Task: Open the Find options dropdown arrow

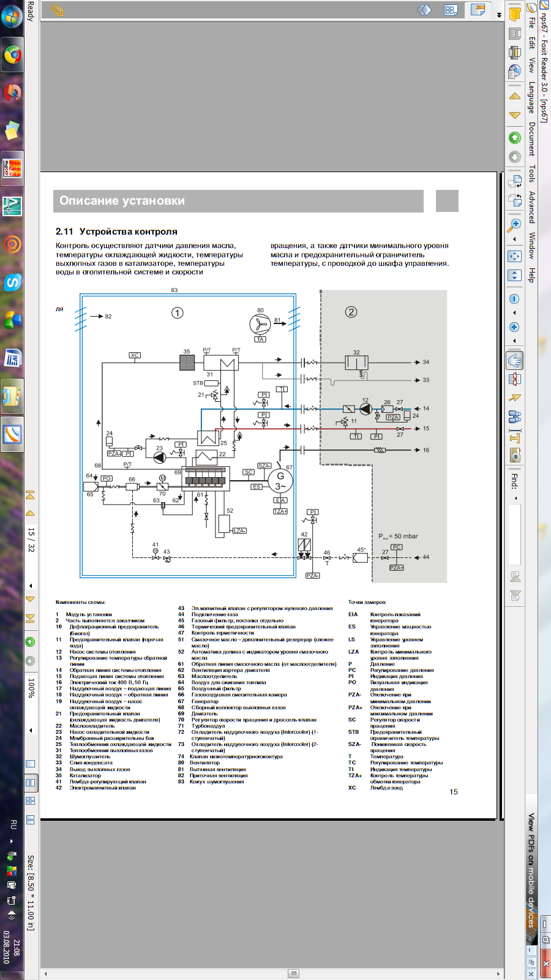Action: (x=515, y=498)
